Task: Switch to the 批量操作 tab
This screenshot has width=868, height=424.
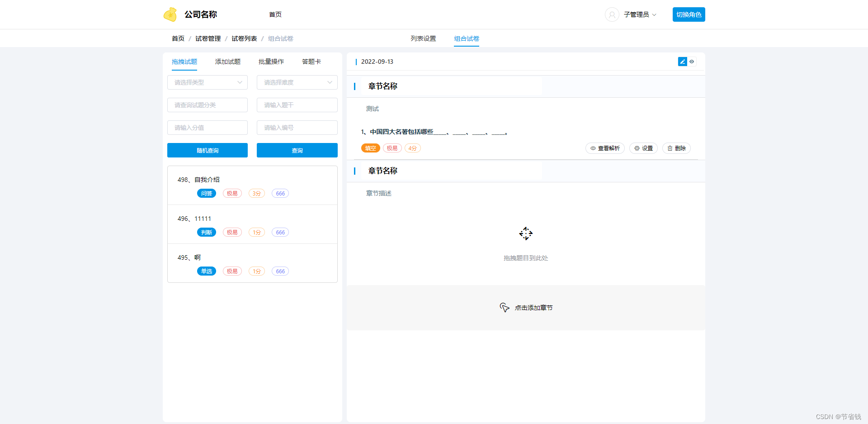Action: [271, 62]
